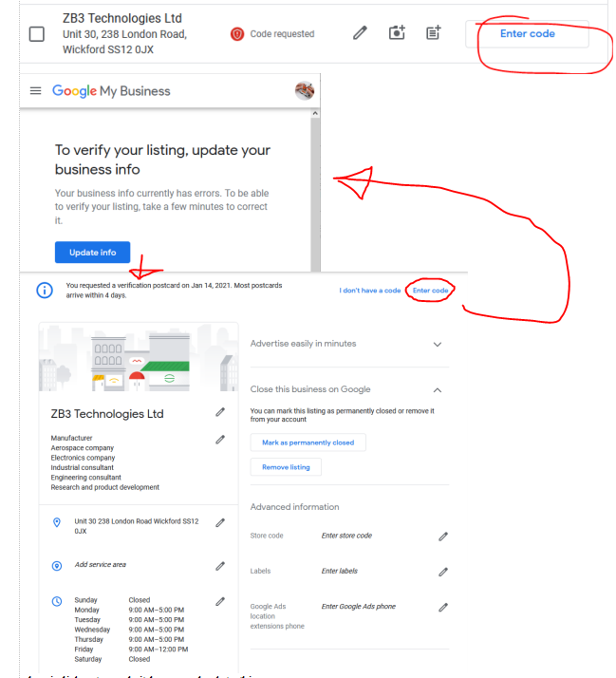The width and height of the screenshot is (616, 678).
Task: Edit the business hours pencil icon
Action: tap(220, 601)
